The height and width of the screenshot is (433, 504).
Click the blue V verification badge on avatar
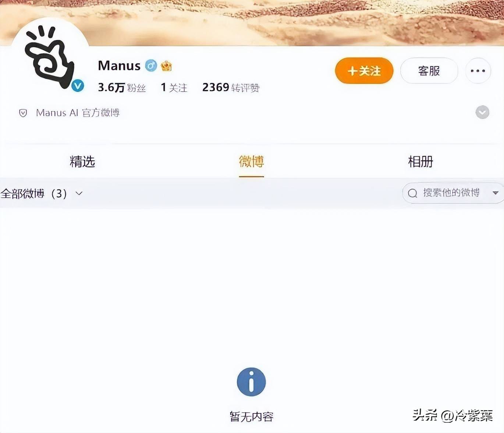pyautogui.click(x=78, y=86)
